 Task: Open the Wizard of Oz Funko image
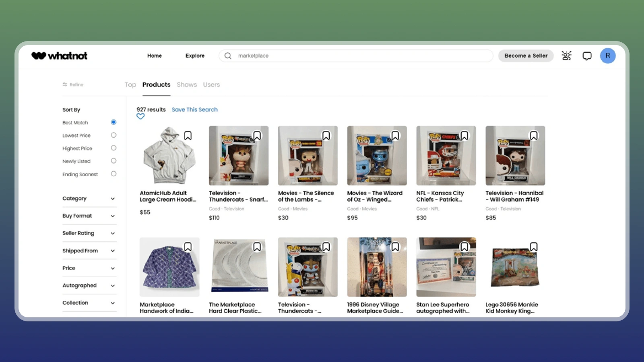tap(377, 156)
